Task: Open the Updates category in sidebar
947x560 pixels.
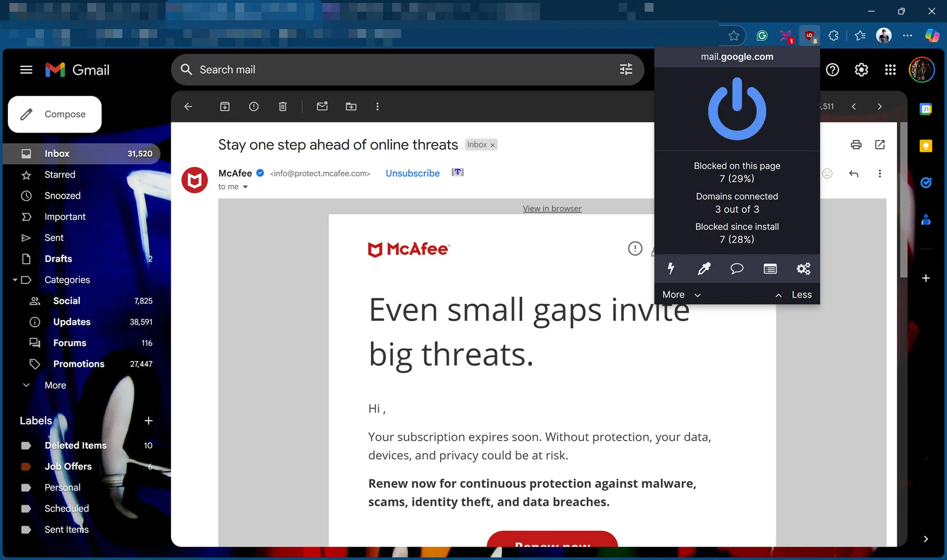Action: click(x=73, y=322)
